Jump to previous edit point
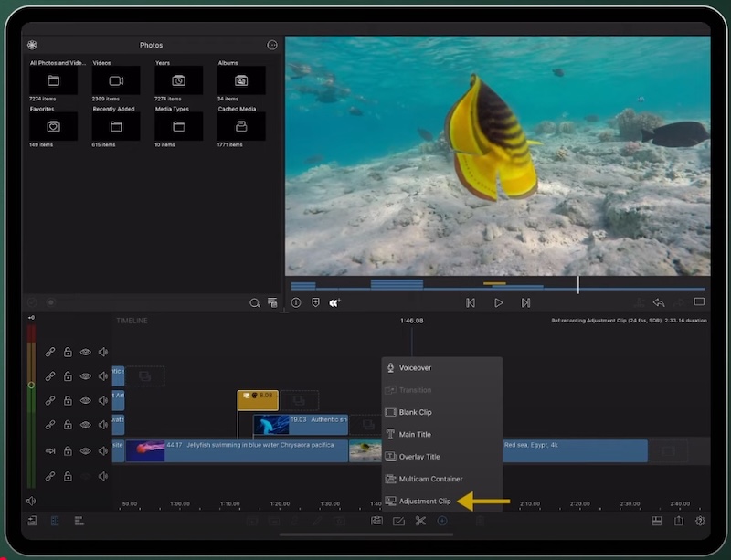The image size is (731, 560). pyautogui.click(x=471, y=302)
